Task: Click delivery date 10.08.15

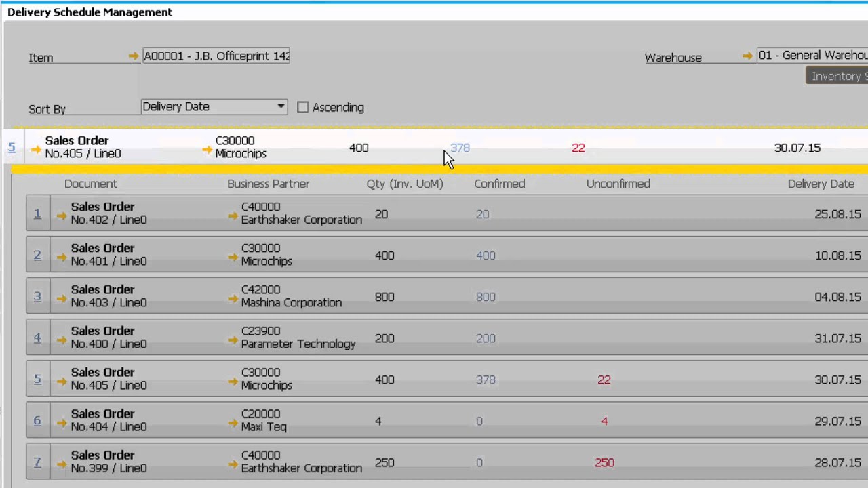Action: pyautogui.click(x=837, y=256)
